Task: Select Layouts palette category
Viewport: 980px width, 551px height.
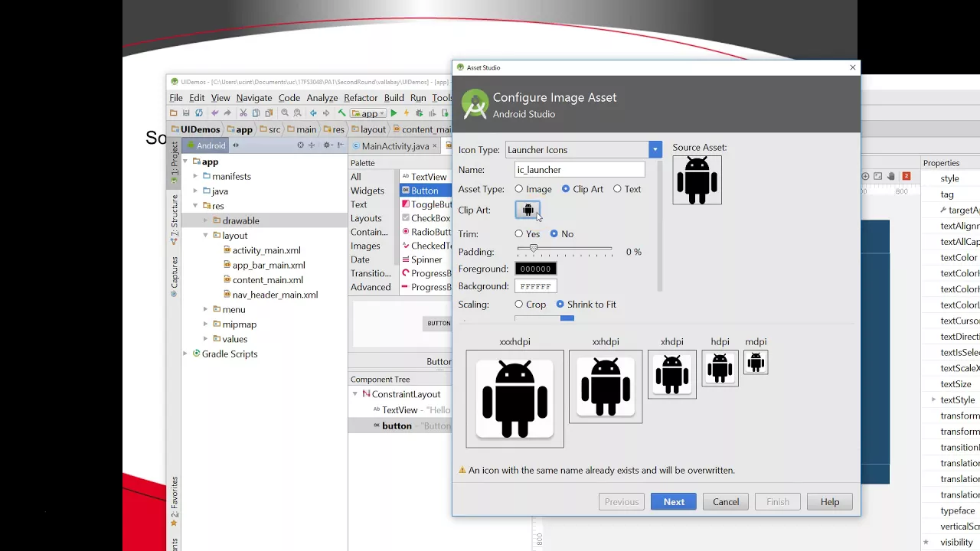Action: [366, 218]
